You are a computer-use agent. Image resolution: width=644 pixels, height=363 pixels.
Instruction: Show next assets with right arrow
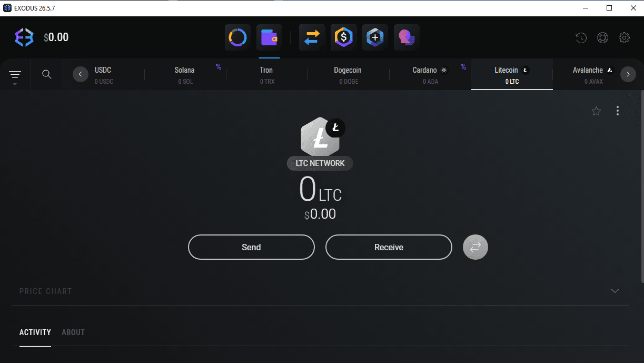coord(628,74)
